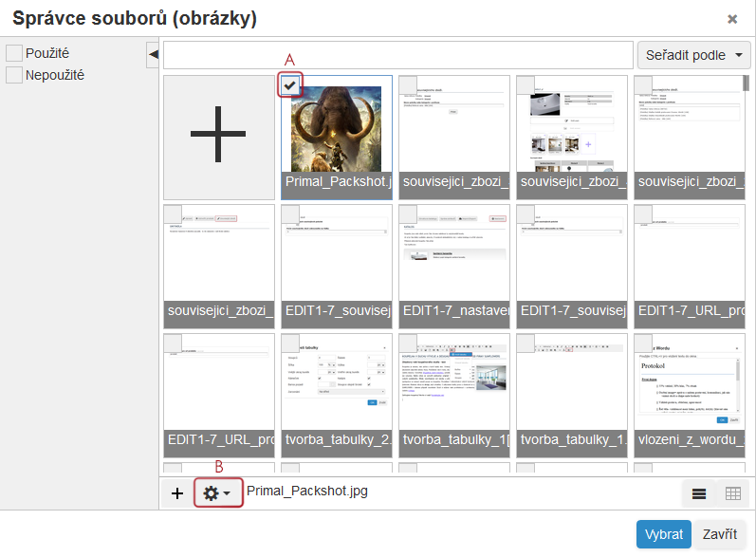The width and height of the screenshot is (756, 557).
Task: Close the file manager dialog with X
Action: [732, 19]
